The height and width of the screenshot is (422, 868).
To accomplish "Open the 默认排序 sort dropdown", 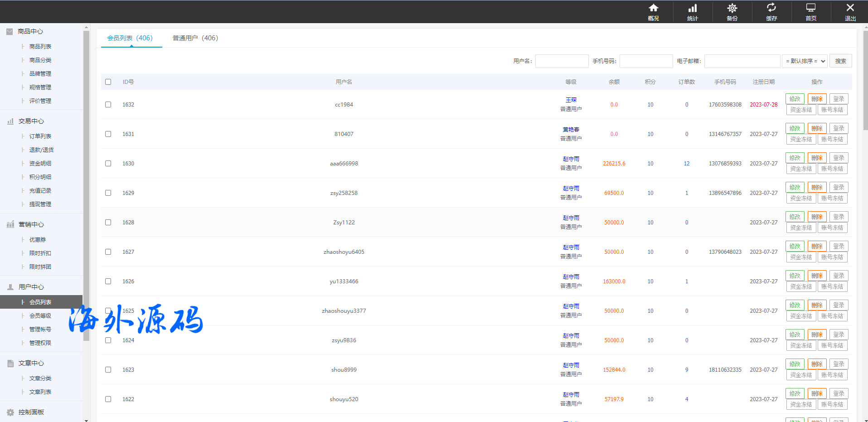I will click(x=805, y=61).
